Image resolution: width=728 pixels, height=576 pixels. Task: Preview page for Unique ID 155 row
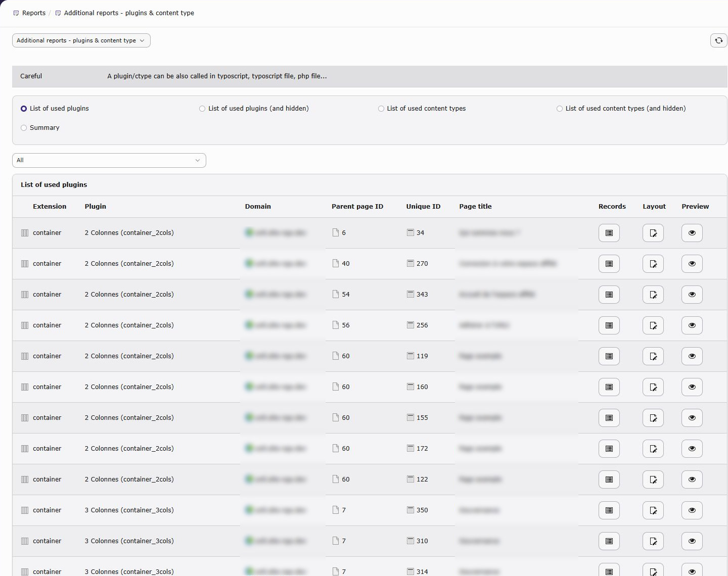coord(692,418)
